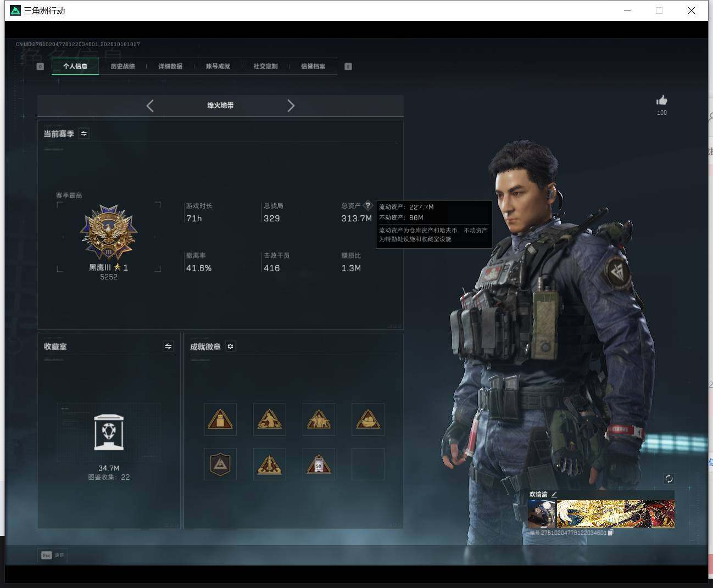Select the gray shield achievement badge

[x=220, y=464]
